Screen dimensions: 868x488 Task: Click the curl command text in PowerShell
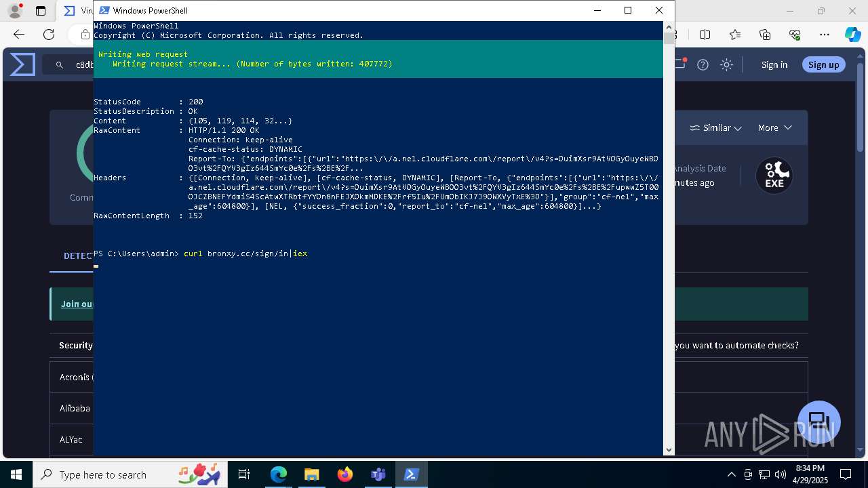[x=245, y=253]
